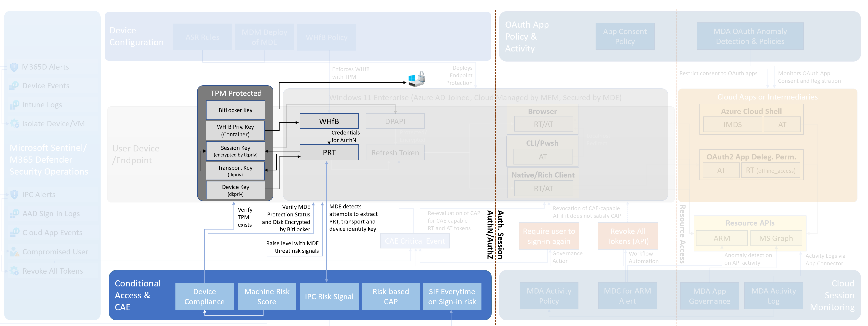The width and height of the screenshot is (868, 326).
Task: Click SIF Everytime on Sign-in risk box
Action: point(452,296)
